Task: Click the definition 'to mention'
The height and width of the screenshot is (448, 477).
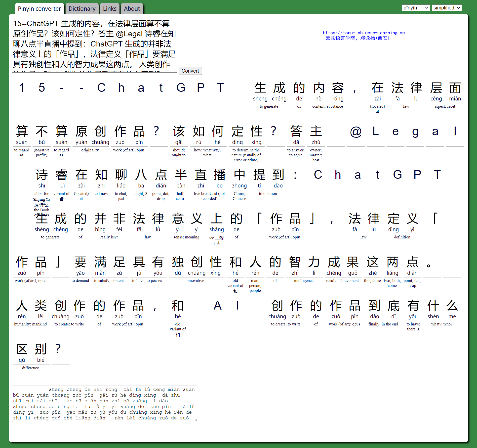Action: point(268,194)
